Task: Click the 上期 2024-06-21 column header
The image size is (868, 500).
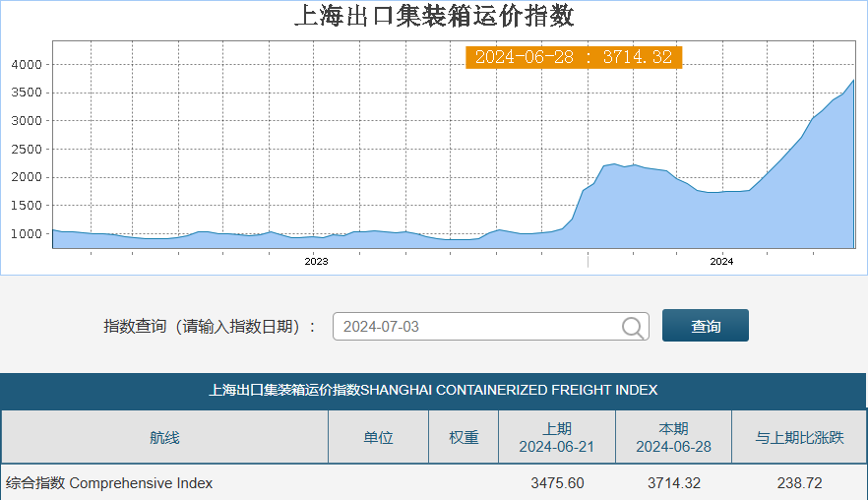Action: click(557, 437)
